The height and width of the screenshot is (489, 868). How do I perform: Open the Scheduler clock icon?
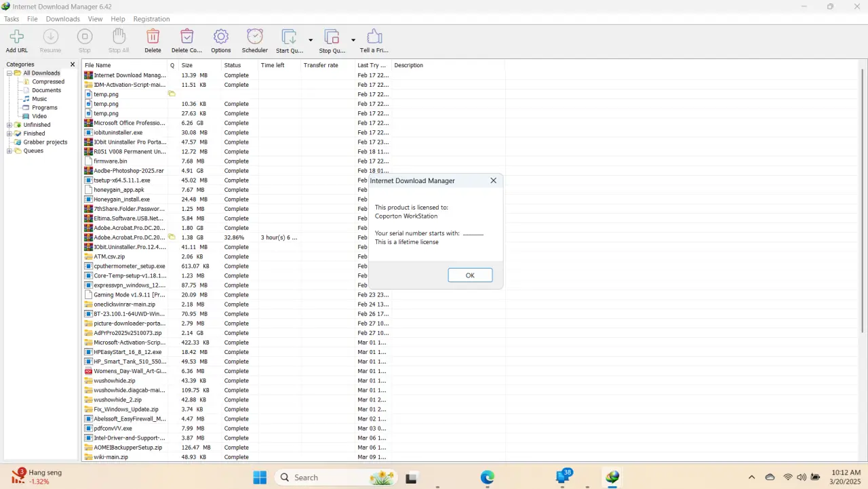click(255, 37)
